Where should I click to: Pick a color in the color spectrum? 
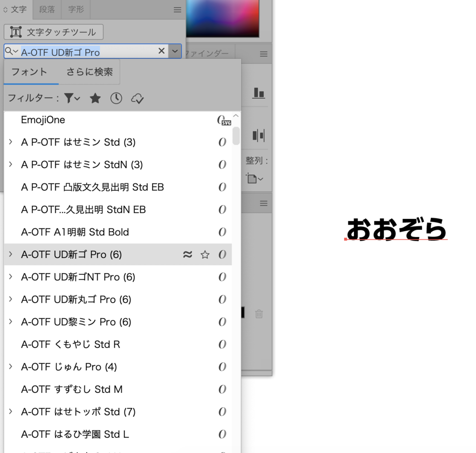click(223, 18)
